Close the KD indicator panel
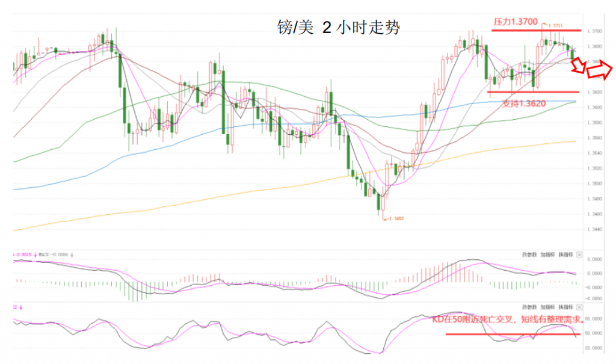The width and height of the screenshot is (616, 364). point(579,307)
